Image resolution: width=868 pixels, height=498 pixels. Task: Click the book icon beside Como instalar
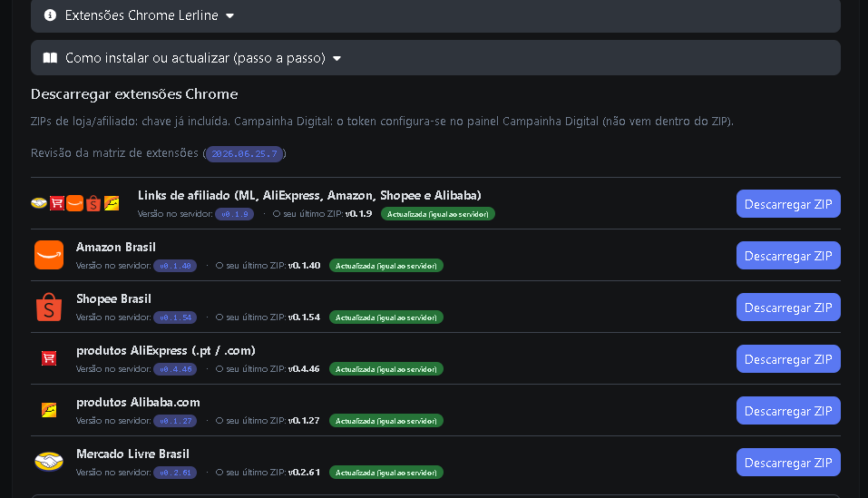tap(51, 57)
